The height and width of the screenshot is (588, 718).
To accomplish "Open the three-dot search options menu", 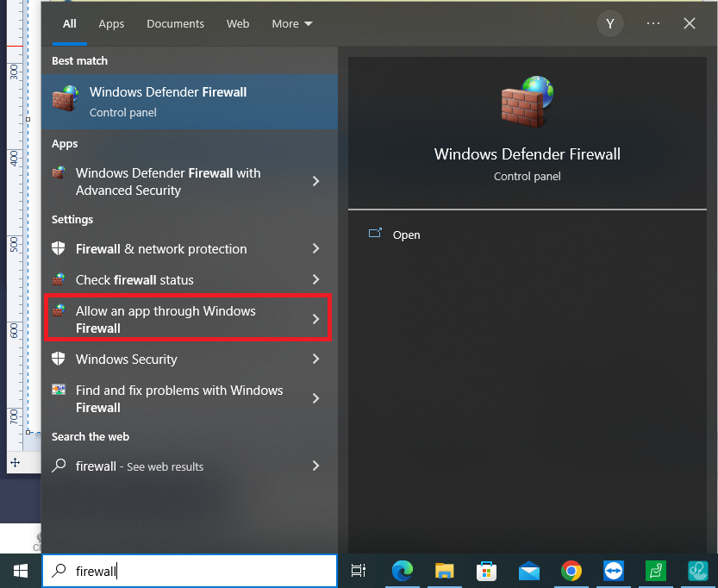I will coord(653,23).
